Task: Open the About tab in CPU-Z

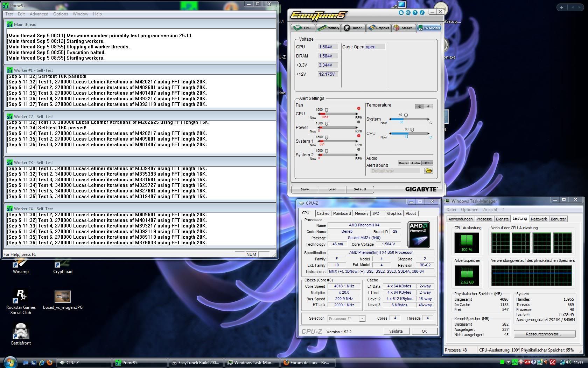Action: tap(411, 213)
